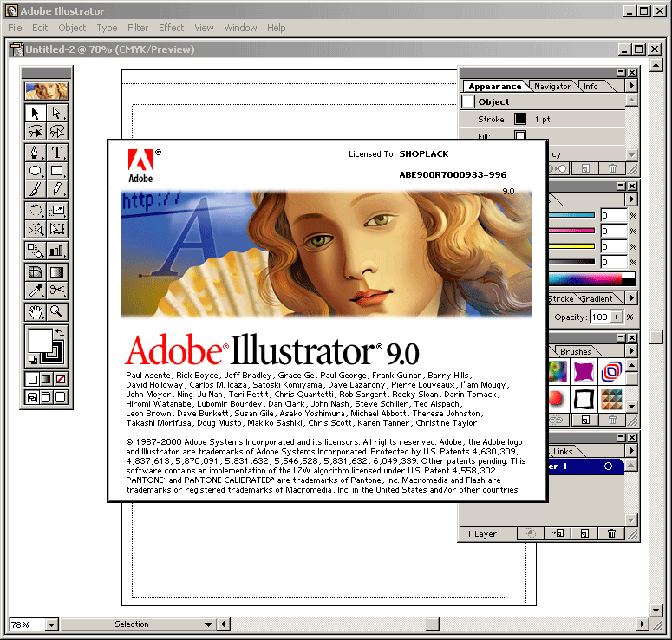Select the Zoom magnifier tool
The height and width of the screenshot is (640, 672).
[56, 311]
